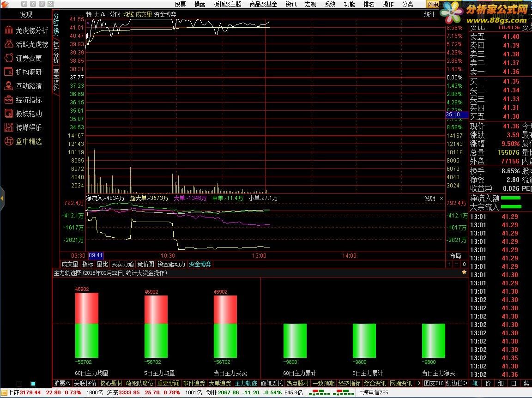The image size is (532, 398).
Task: Open the 板指及主题 menu
Action: pyautogui.click(x=227, y=4)
